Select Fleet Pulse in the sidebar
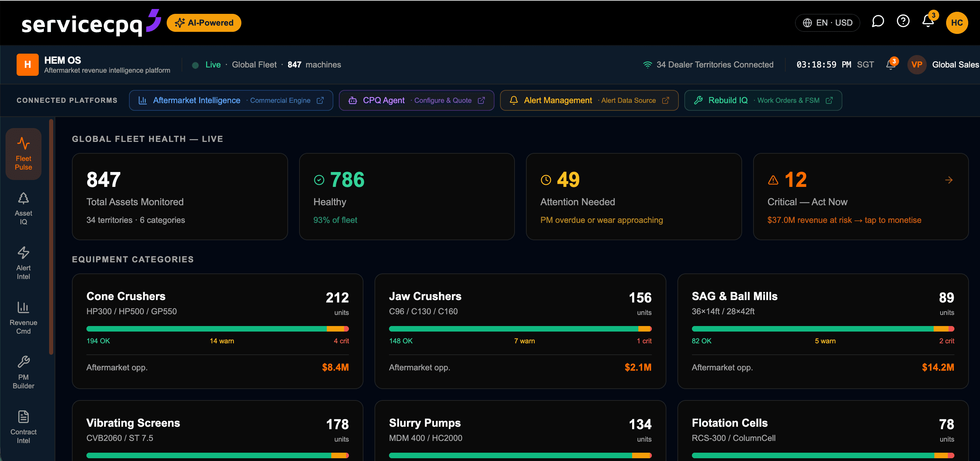Screen dimensions: 980x461 click(x=23, y=154)
